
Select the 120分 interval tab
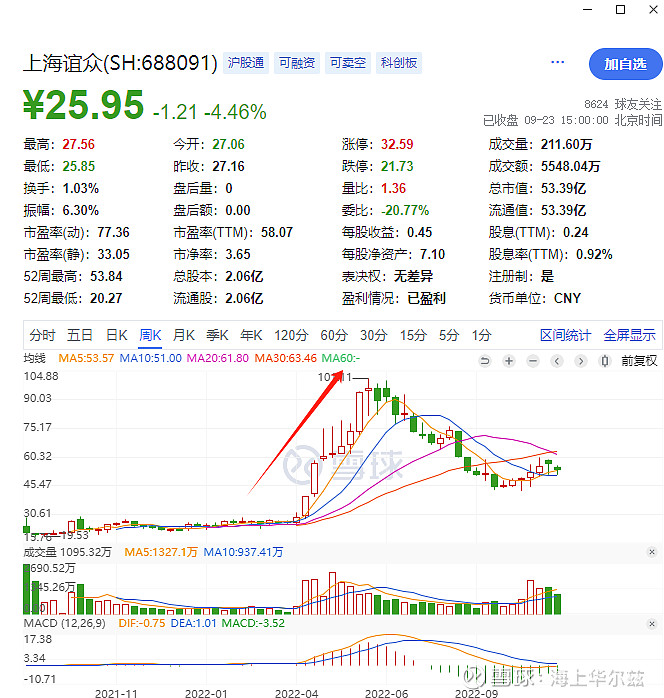[291, 335]
